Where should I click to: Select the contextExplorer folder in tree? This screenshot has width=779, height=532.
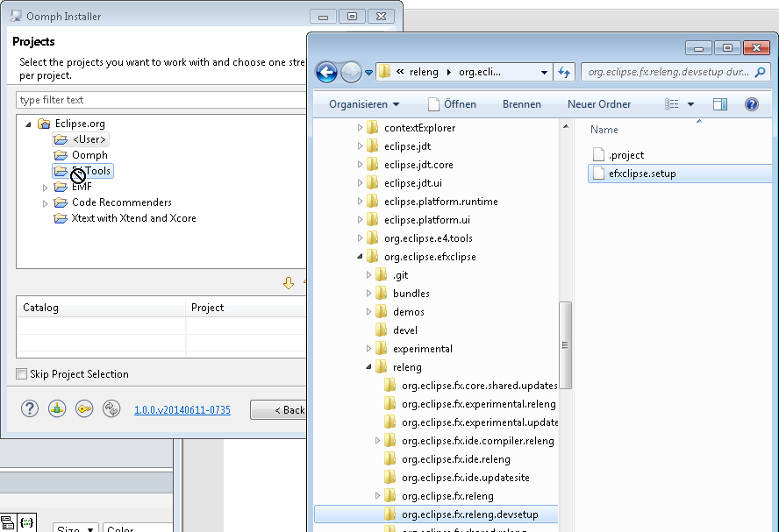pyautogui.click(x=411, y=128)
